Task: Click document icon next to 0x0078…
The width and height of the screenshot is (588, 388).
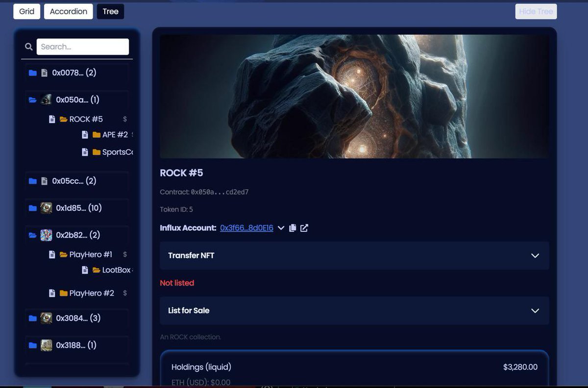Action: (44, 73)
